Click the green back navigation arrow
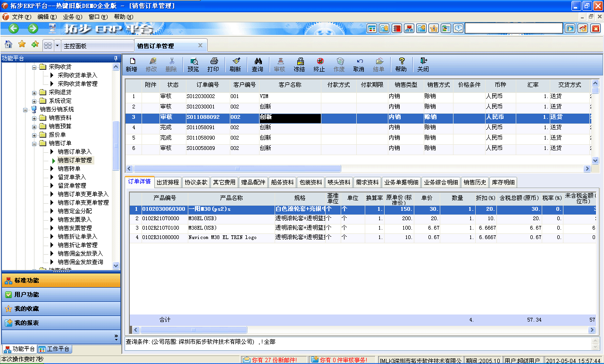 (x=13, y=28)
